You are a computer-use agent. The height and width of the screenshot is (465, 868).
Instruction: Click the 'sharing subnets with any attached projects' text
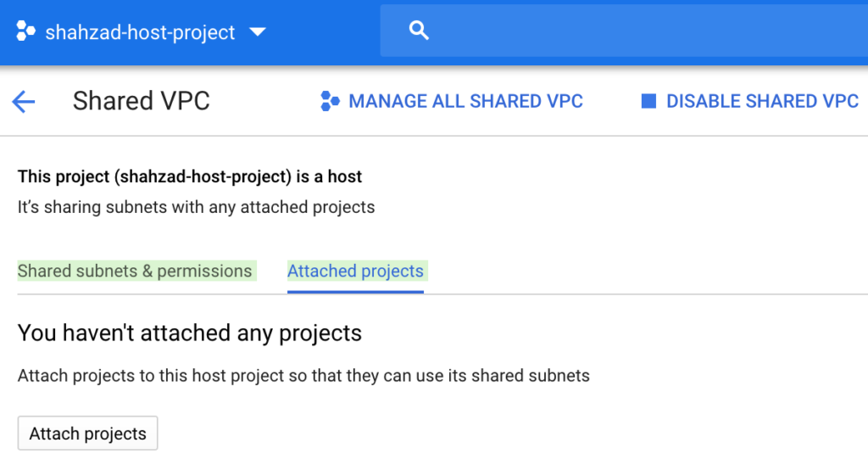click(196, 207)
